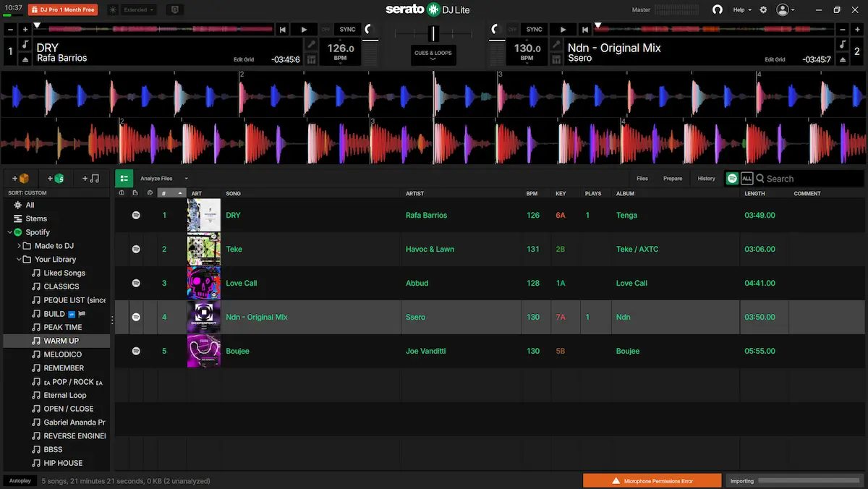
Task: Eject track from deck 2
Action: (843, 60)
